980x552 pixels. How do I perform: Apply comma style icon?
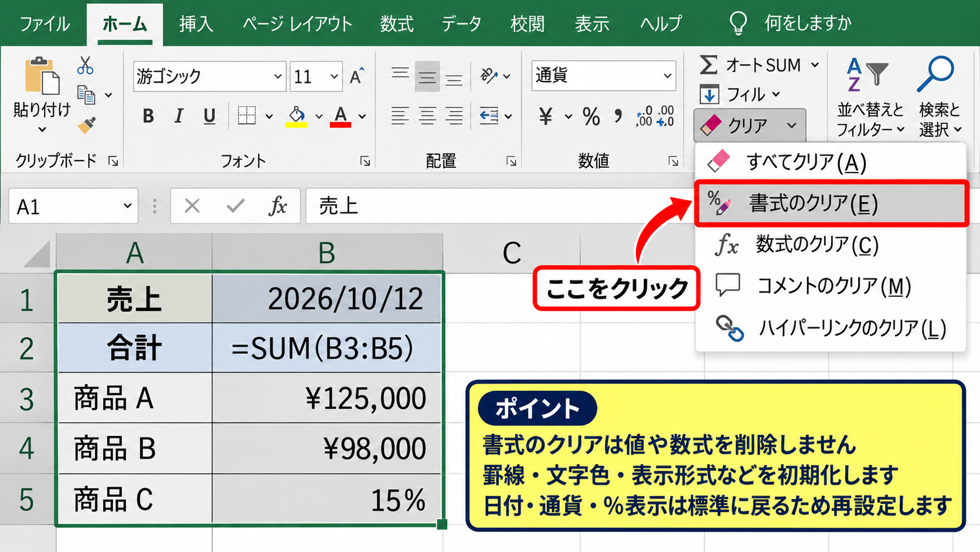pos(618,115)
